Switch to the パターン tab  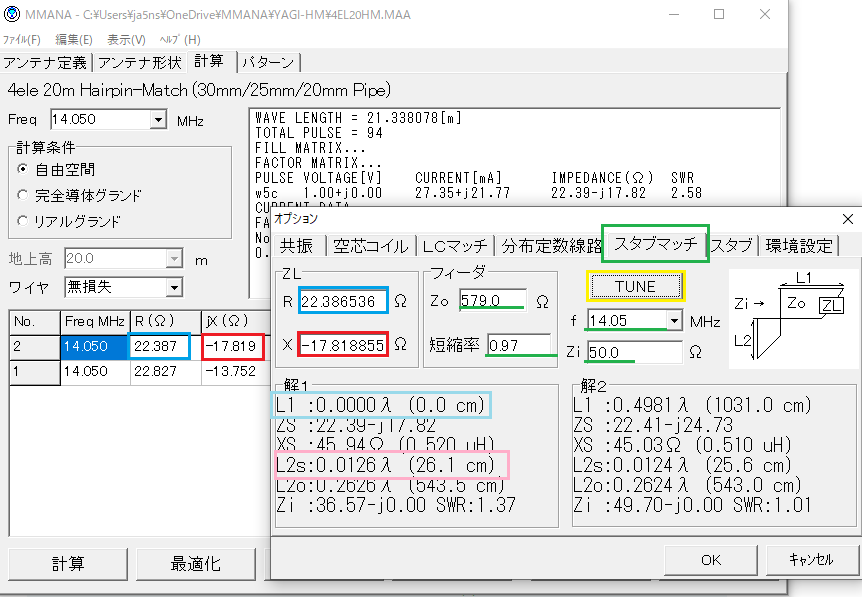coord(269,62)
